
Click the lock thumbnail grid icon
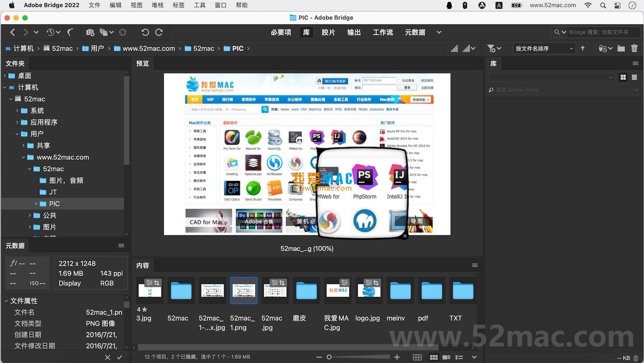click(417, 357)
